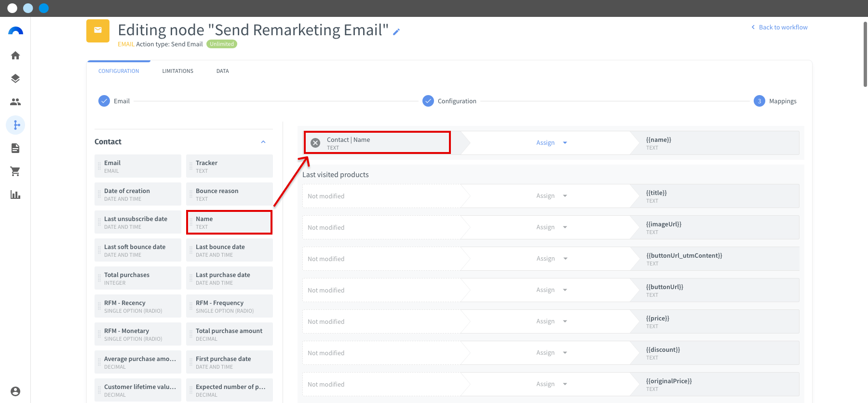Go to the Email step checkmark
This screenshot has height=403, width=868.
coord(104,101)
